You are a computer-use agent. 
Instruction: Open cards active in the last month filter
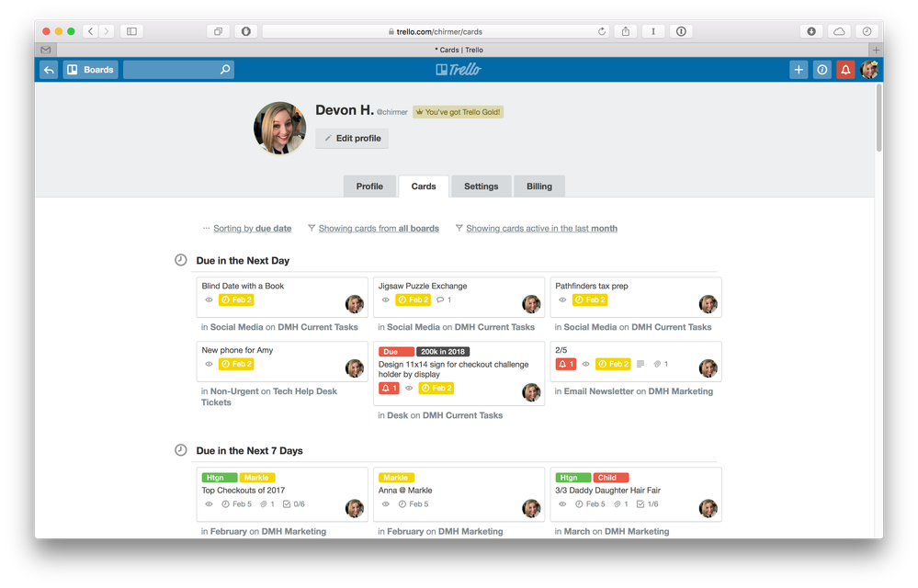[541, 229]
